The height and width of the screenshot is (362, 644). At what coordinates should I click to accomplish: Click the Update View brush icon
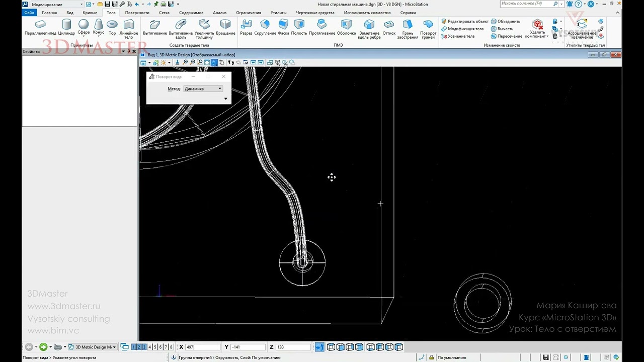pyautogui.click(x=177, y=62)
